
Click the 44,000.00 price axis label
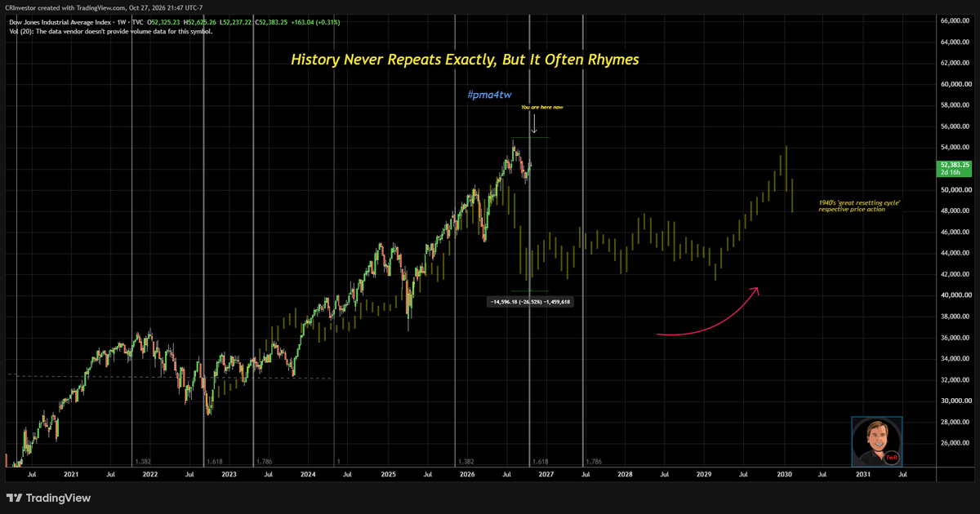click(955, 253)
